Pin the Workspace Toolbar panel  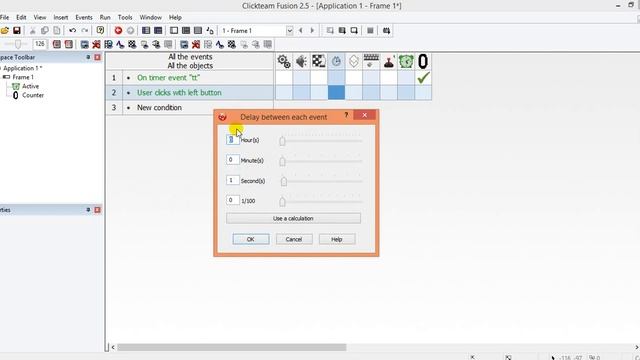pyautogui.click(x=88, y=58)
